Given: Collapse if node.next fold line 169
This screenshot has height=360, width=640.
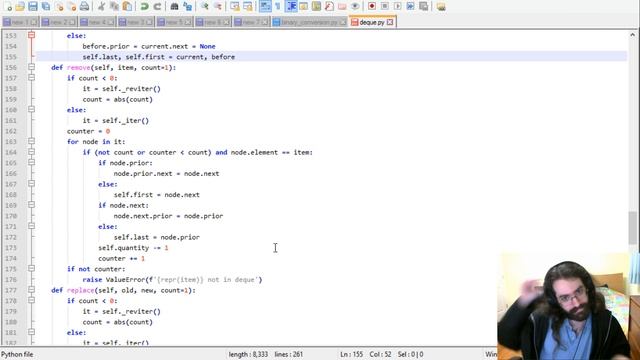Looking at the screenshot, I should (31, 205).
